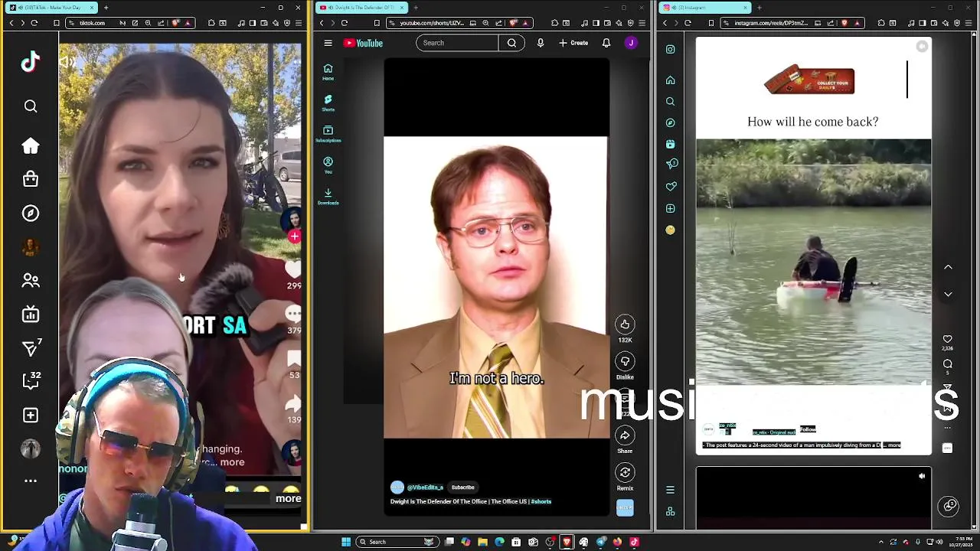Open Instagram Search icon in sidebar
The width and height of the screenshot is (980, 551).
click(671, 102)
